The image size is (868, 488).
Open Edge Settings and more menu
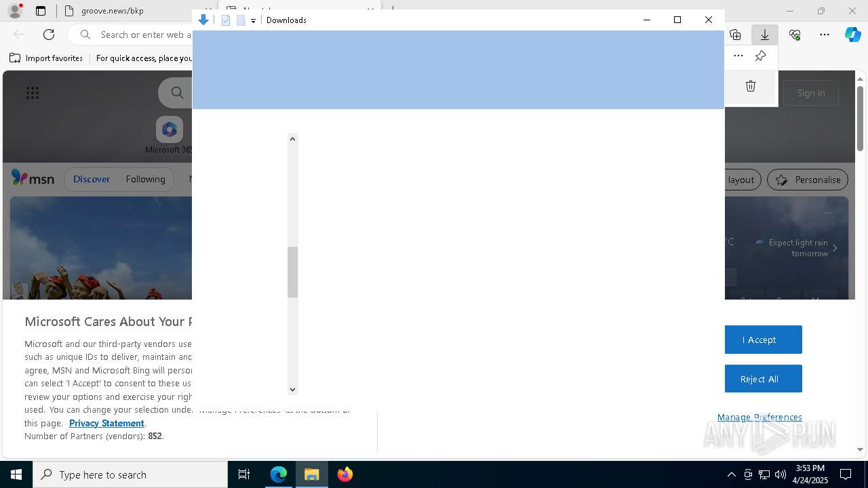click(x=825, y=35)
